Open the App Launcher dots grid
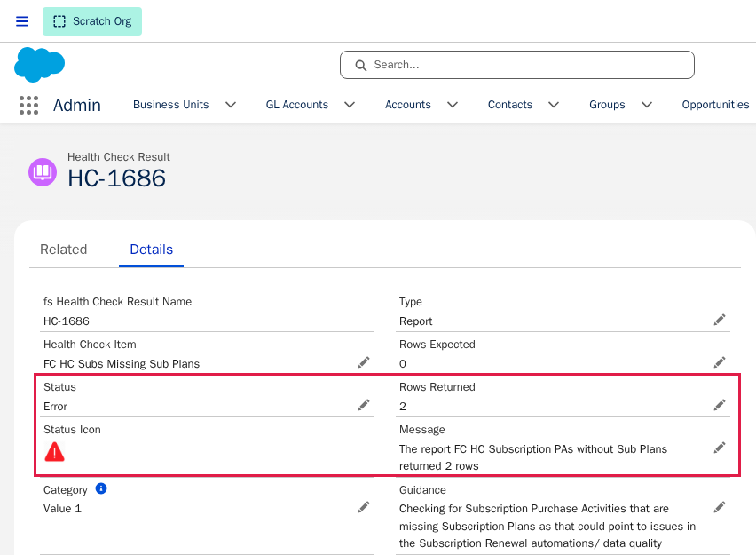The width and height of the screenshot is (756, 555). click(28, 105)
